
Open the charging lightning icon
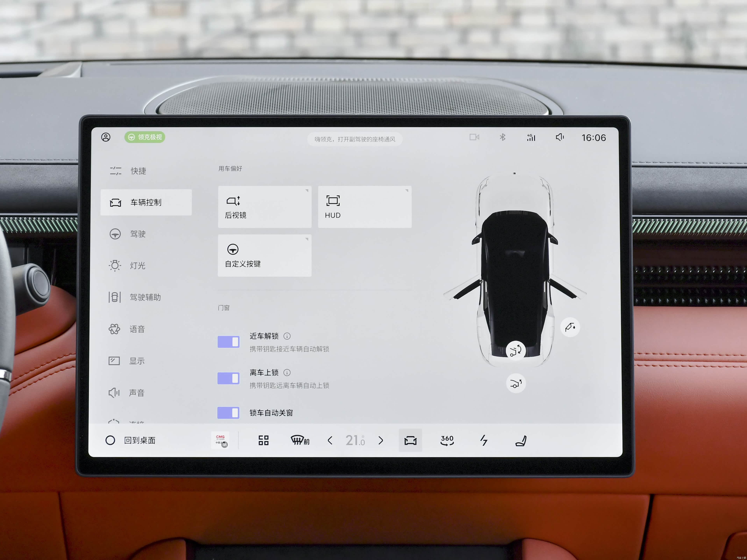point(484,440)
